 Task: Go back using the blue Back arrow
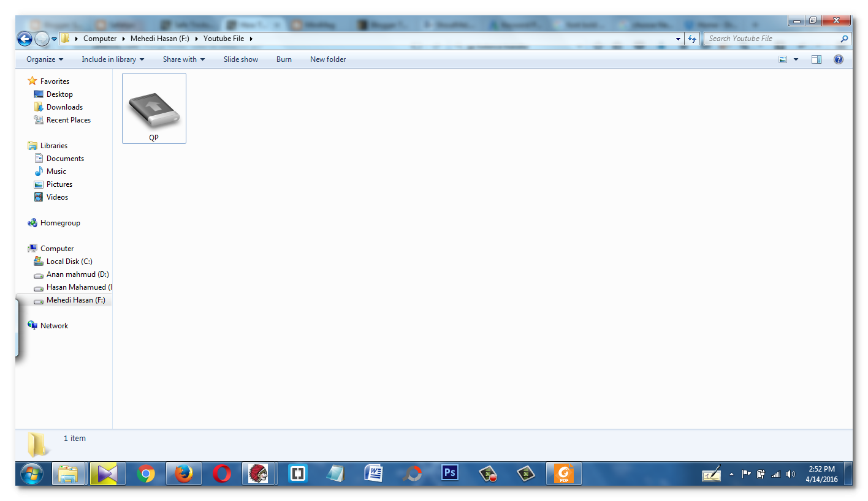click(x=25, y=39)
